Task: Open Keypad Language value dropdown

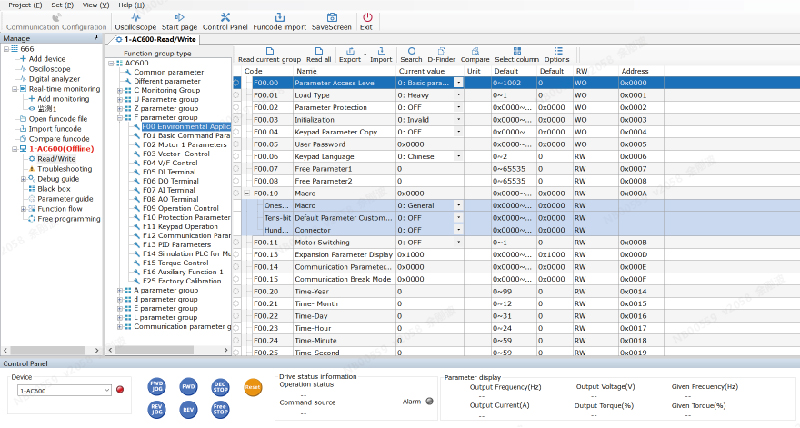Action: [459, 156]
